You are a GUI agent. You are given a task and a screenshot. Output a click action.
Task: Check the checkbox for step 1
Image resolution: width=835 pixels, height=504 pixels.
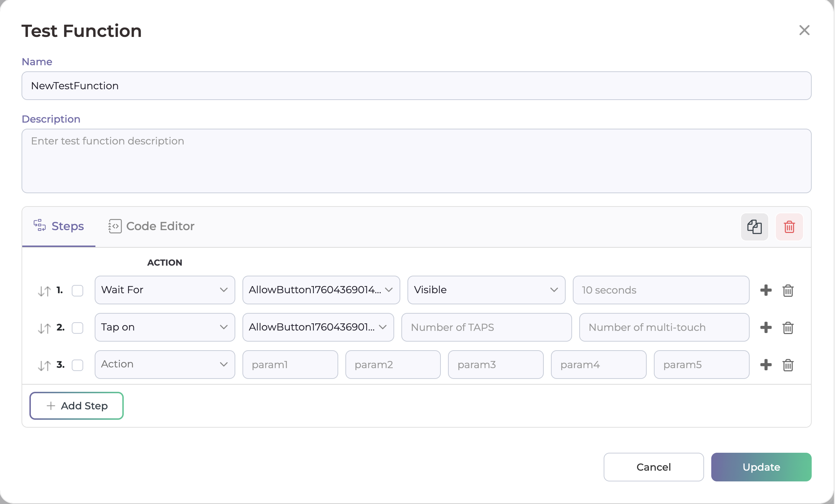pyautogui.click(x=77, y=290)
